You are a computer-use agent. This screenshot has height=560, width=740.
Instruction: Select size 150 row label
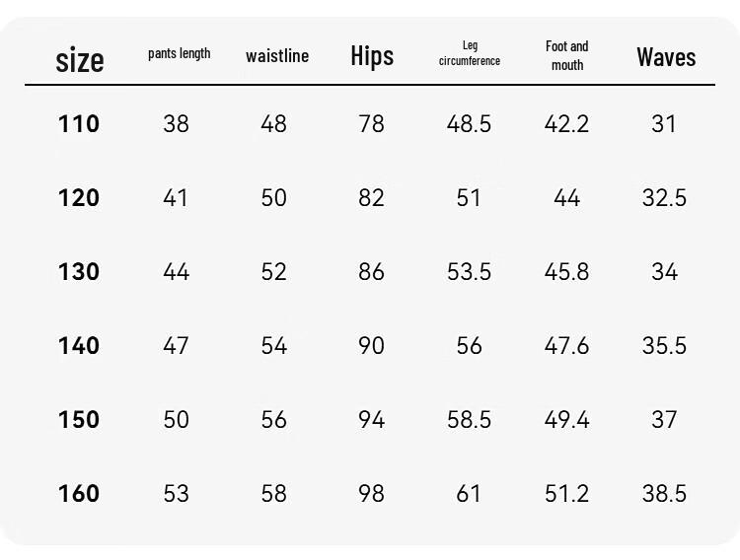coord(79,419)
